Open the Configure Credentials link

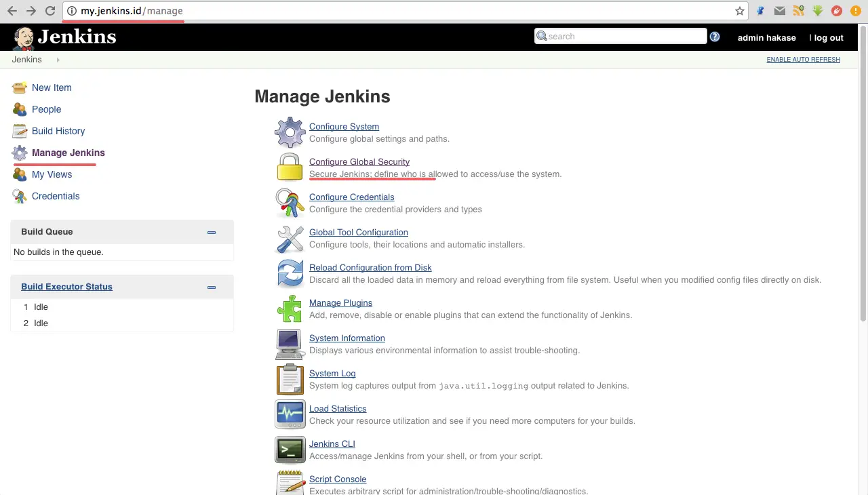pos(351,197)
